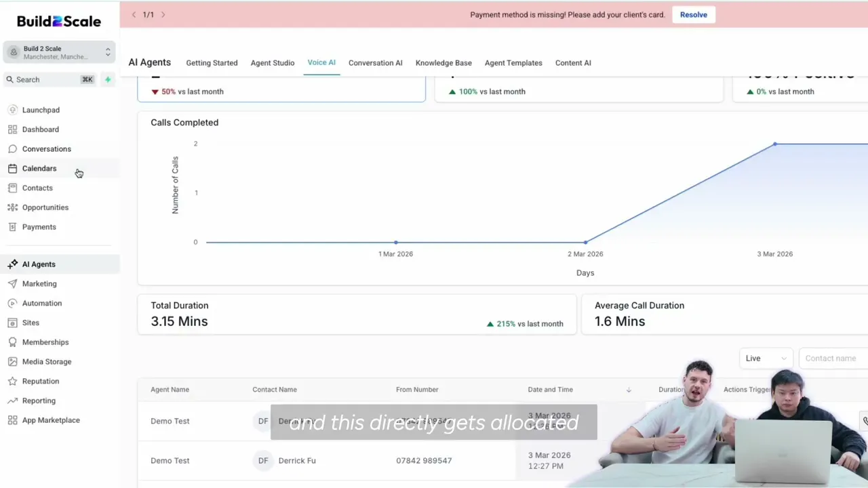
Task: Click the DF avatar beside Derrick Fu
Action: pyautogui.click(x=263, y=461)
